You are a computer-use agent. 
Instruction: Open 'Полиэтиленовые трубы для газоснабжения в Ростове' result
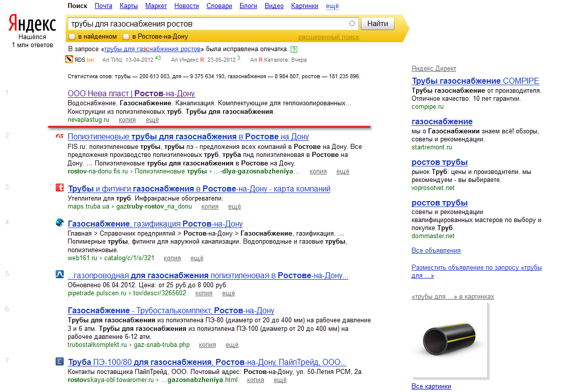pyautogui.click(x=188, y=136)
